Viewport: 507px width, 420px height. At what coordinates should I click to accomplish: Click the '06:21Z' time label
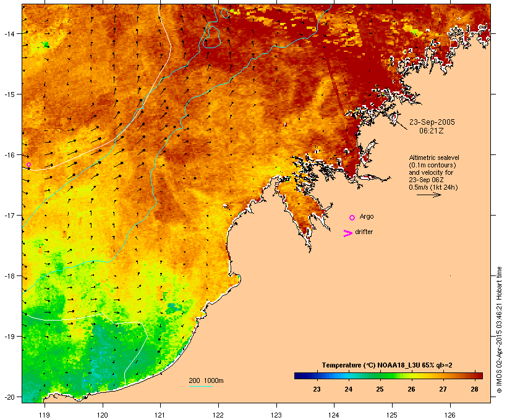pos(432,131)
